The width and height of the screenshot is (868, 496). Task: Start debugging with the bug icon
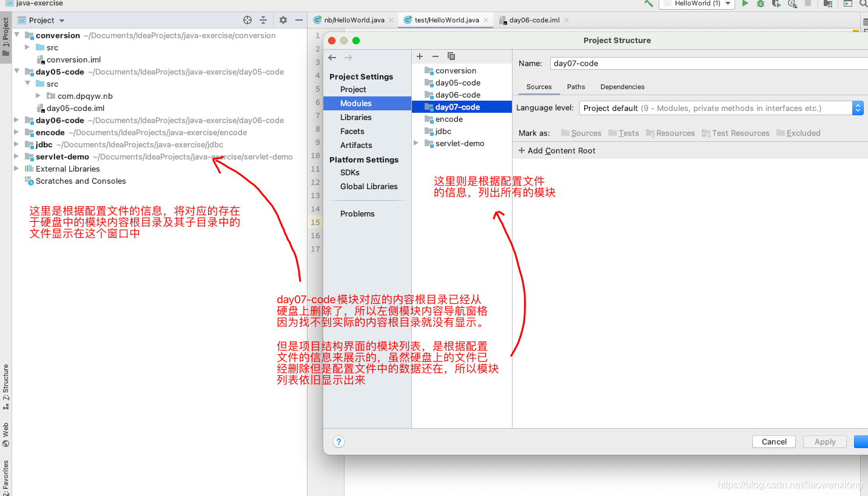pyautogui.click(x=760, y=4)
